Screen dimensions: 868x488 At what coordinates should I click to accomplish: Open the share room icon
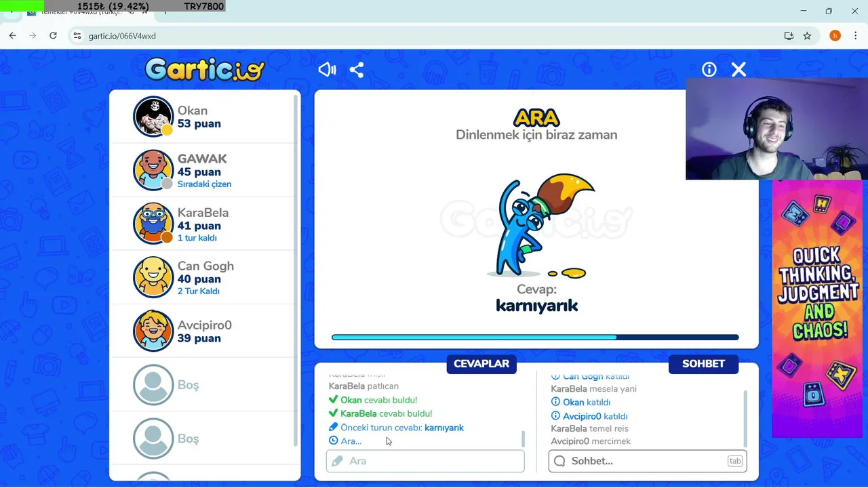[357, 69]
